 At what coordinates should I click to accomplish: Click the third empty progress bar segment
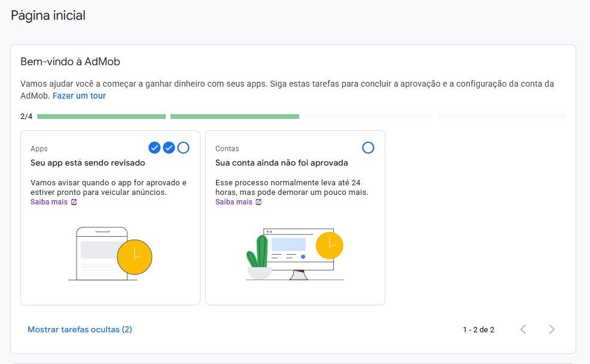(369, 117)
